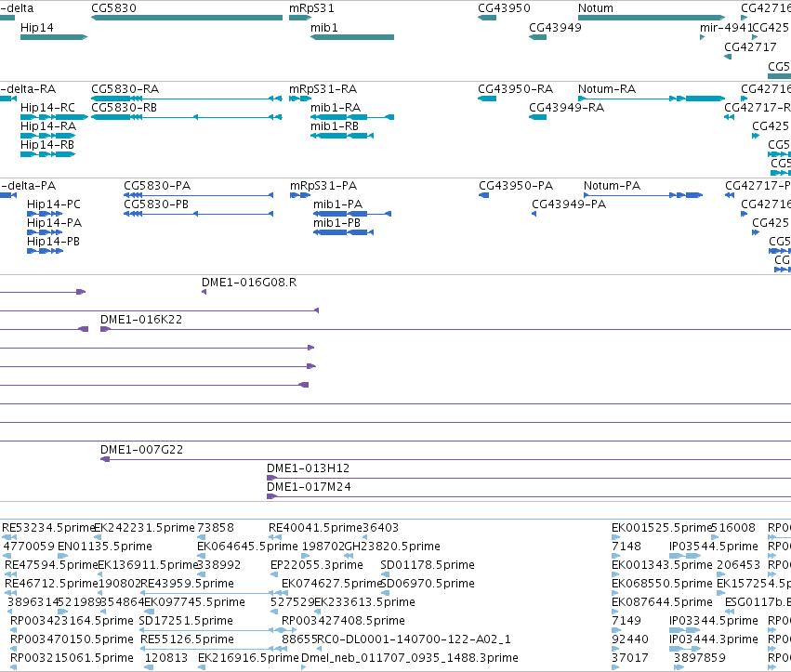791x672 pixels.
Task: Open the DME1-007G22 BAC label
Action: coord(142,450)
